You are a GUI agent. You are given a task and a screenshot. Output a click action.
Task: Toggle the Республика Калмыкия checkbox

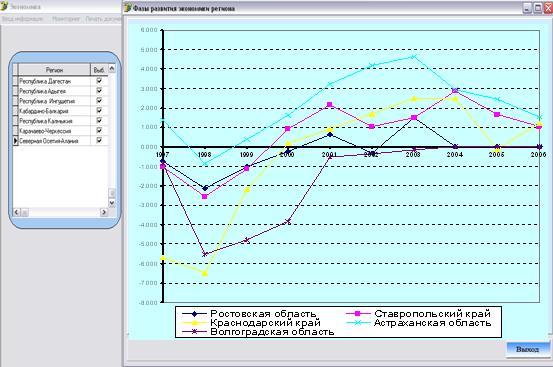[x=99, y=120]
